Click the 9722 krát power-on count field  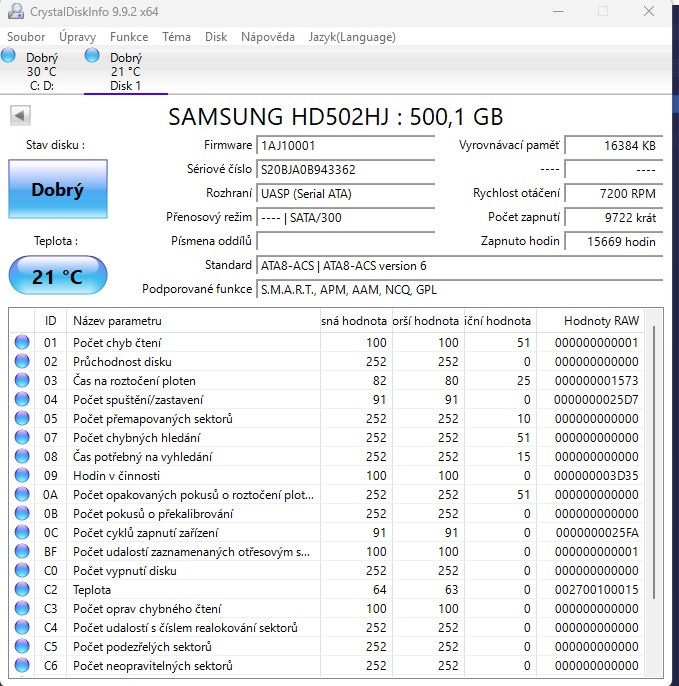coord(614,217)
